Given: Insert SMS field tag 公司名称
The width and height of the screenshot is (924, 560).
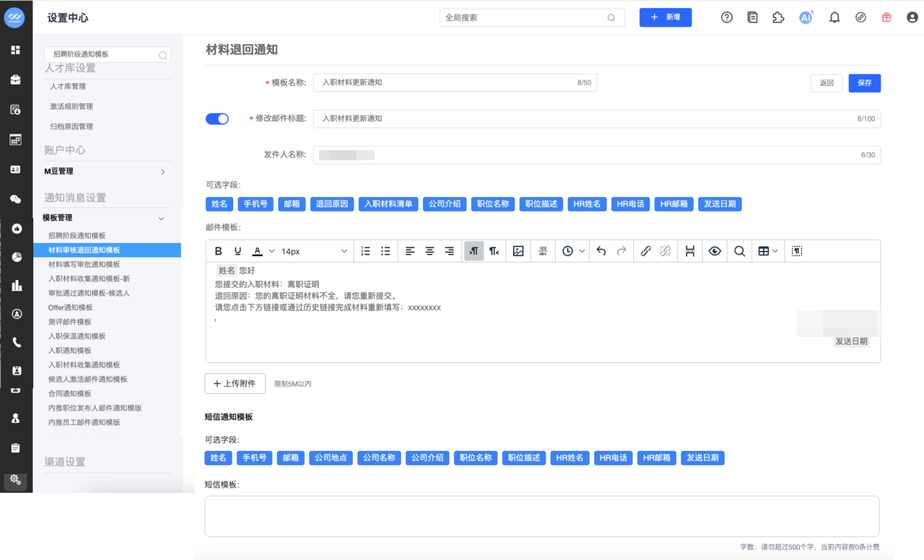Looking at the screenshot, I should (379, 458).
